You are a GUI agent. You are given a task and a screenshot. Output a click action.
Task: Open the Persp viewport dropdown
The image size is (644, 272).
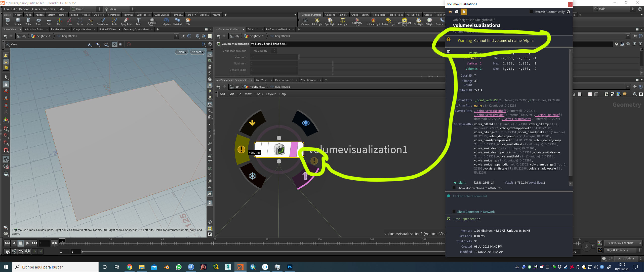pos(181,52)
